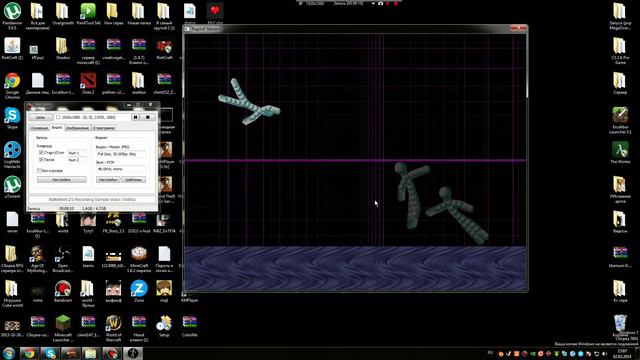Screen dimensions: 640x360
Task: Launch Age Of Mythology shortcut
Action: 38,254
